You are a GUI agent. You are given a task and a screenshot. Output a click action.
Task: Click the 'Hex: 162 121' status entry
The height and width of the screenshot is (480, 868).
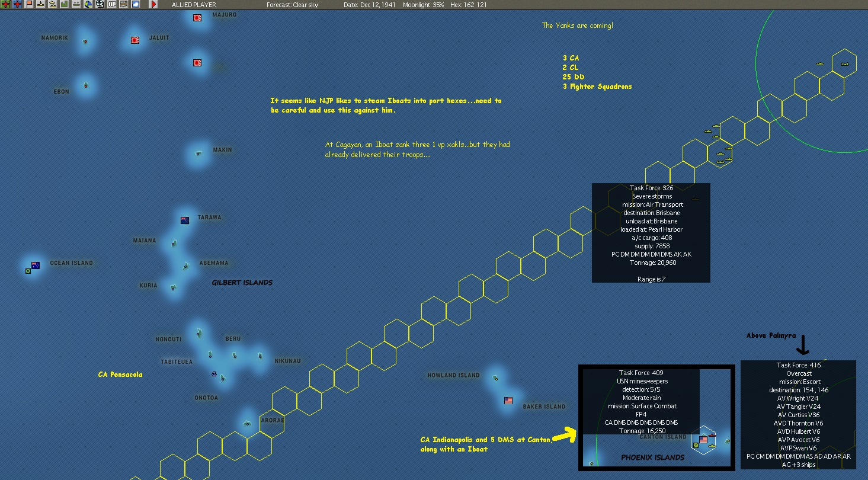(x=469, y=5)
